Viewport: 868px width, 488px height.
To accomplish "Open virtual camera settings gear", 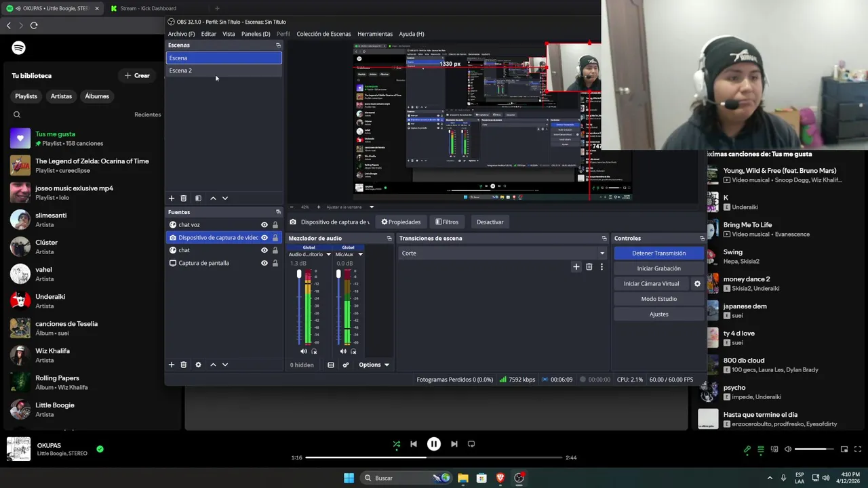I will click(x=697, y=284).
